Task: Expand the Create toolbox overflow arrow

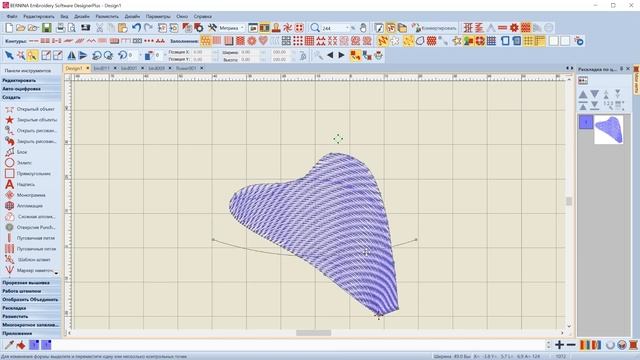Action: coord(56,273)
